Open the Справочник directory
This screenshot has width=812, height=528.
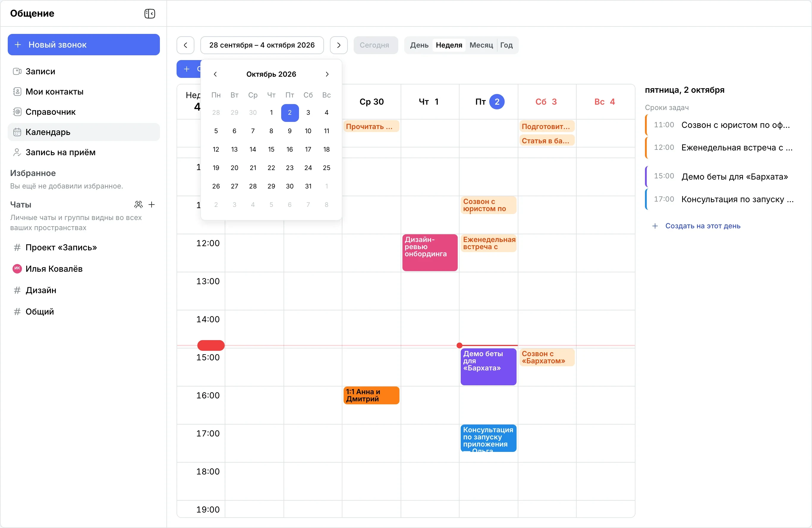click(x=84, y=111)
